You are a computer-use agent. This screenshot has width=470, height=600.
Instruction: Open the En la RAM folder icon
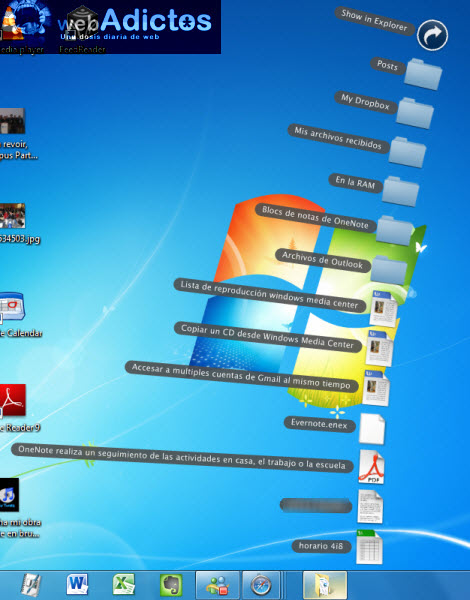point(400,191)
